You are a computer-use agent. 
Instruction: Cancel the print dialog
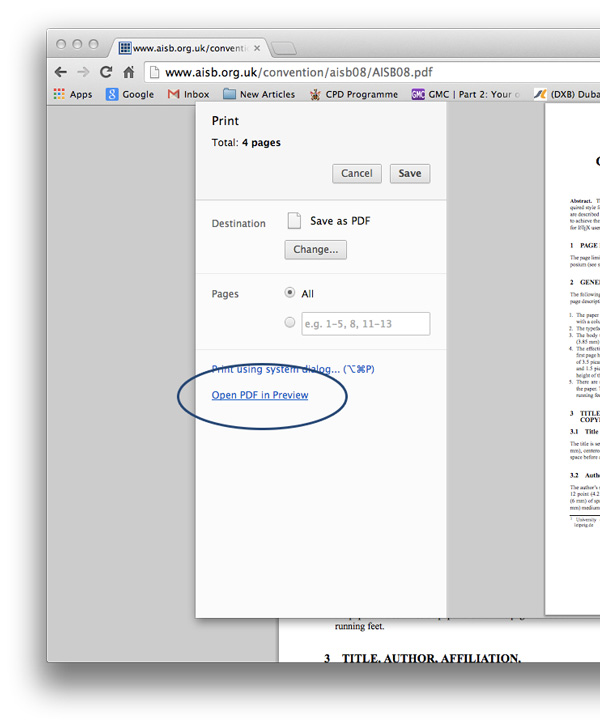click(357, 173)
